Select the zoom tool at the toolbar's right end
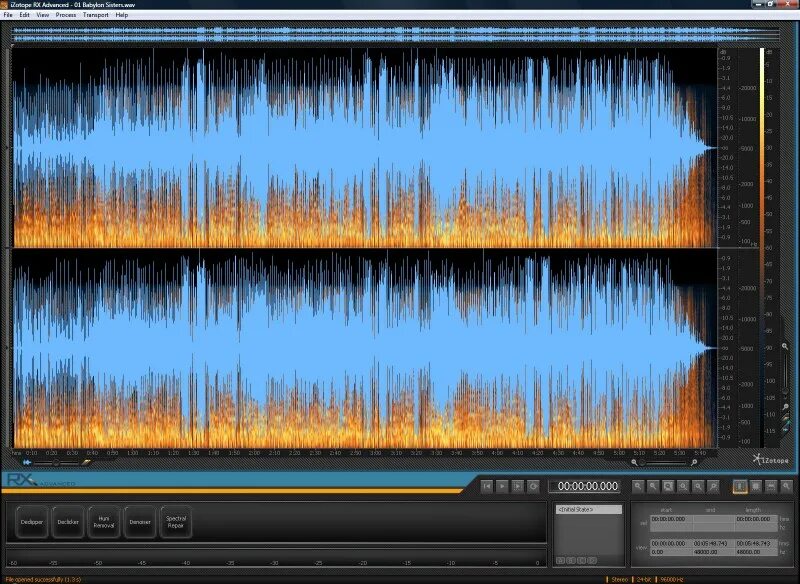 pos(786,486)
